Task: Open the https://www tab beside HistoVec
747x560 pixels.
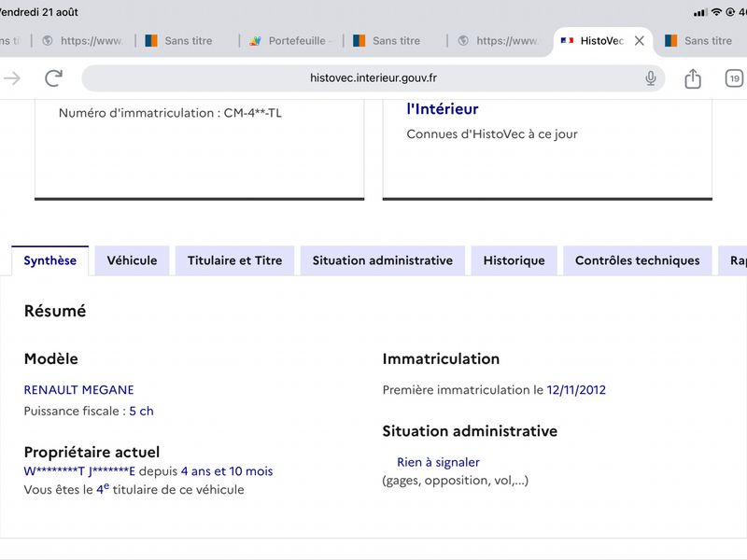Action: tap(499, 41)
